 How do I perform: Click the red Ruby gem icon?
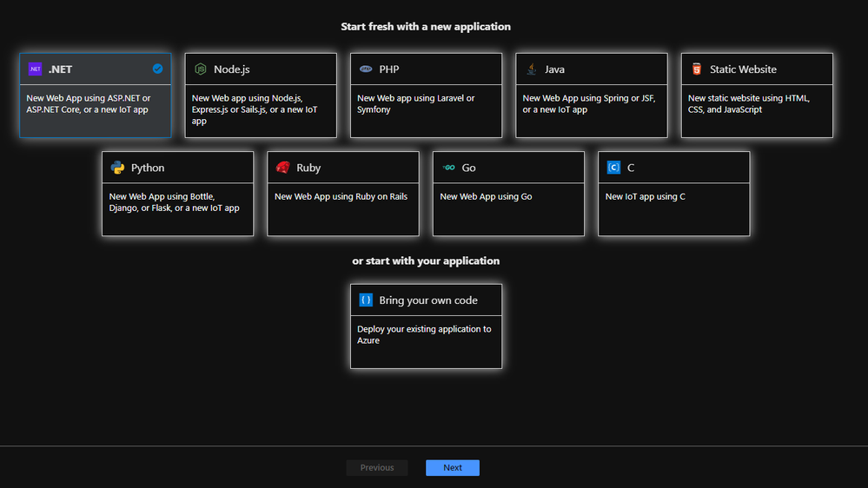point(283,168)
